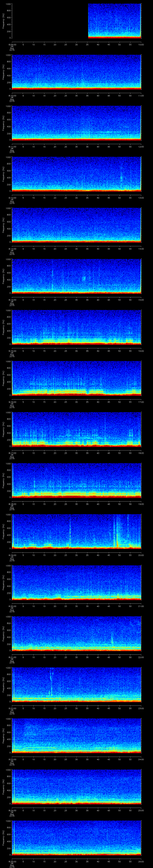
Task: Click the spectrogram plot starting at 8:09:00
Action: [77, 21]
